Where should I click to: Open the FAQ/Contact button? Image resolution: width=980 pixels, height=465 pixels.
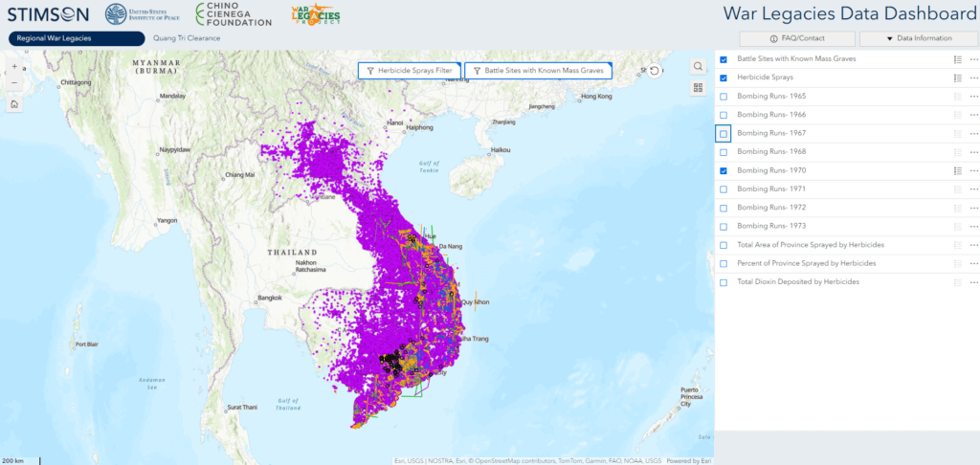click(796, 38)
